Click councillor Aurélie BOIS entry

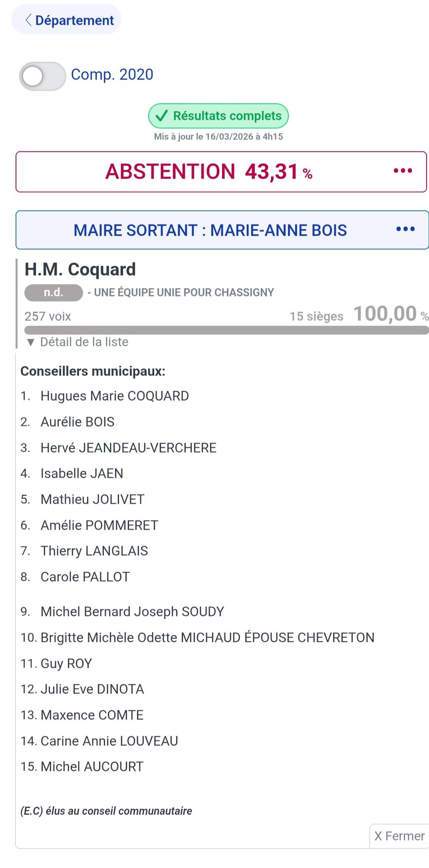pos(77,422)
